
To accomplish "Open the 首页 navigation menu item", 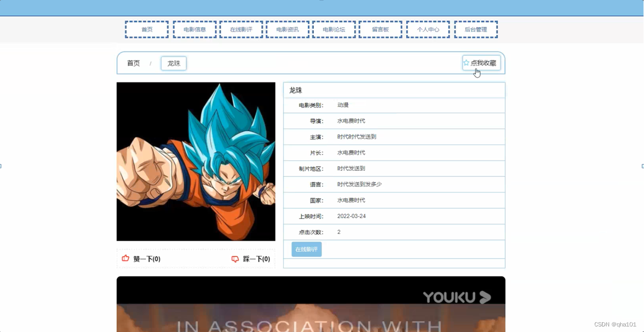I will click(x=147, y=29).
